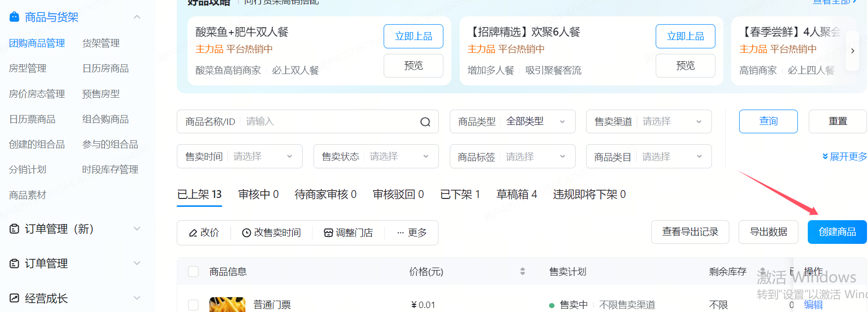
Task: Open 货架管理 in the sidebar
Action: (x=101, y=43)
